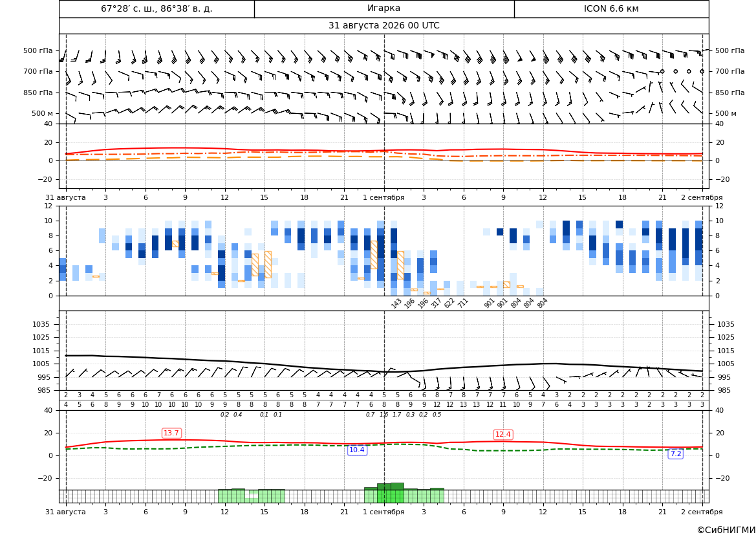Click the 500 гПа left axis label

(x=38, y=50)
